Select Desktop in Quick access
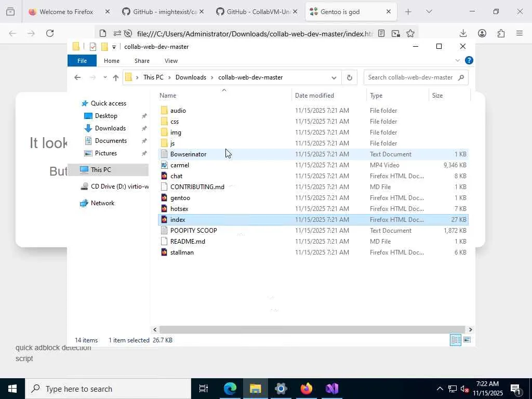The height and width of the screenshot is (399, 532). pyautogui.click(x=106, y=116)
